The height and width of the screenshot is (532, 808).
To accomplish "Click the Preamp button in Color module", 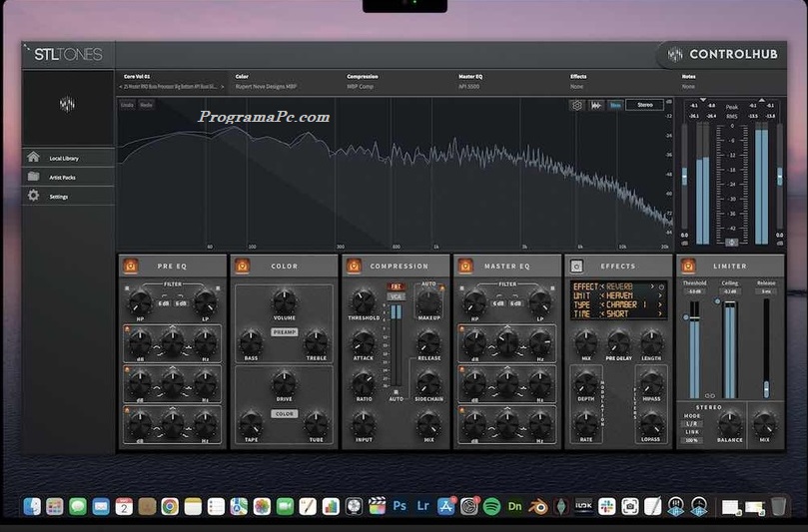I will (x=285, y=332).
